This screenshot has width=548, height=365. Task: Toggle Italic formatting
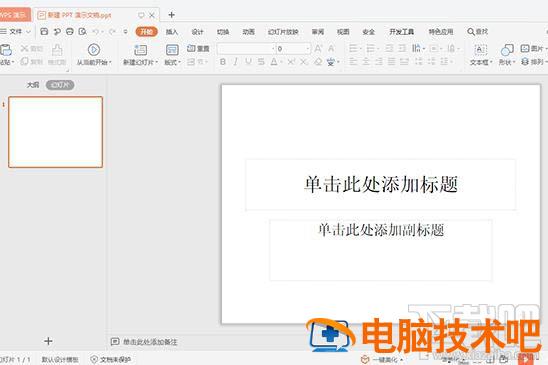coord(236,62)
